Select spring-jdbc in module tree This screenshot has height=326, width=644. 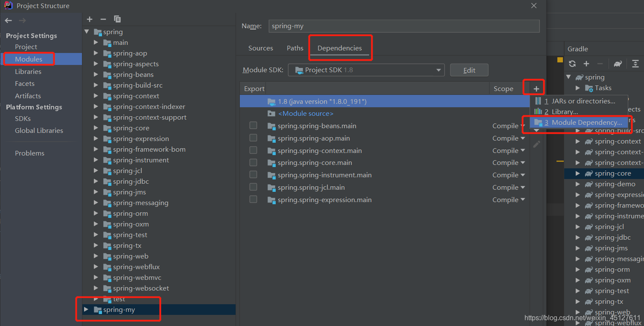[131, 182]
